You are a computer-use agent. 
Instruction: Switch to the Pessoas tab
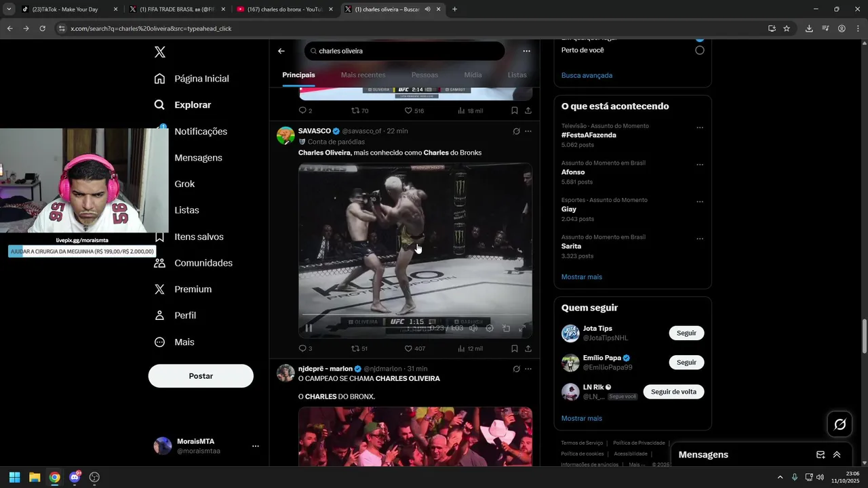tap(425, 75)
